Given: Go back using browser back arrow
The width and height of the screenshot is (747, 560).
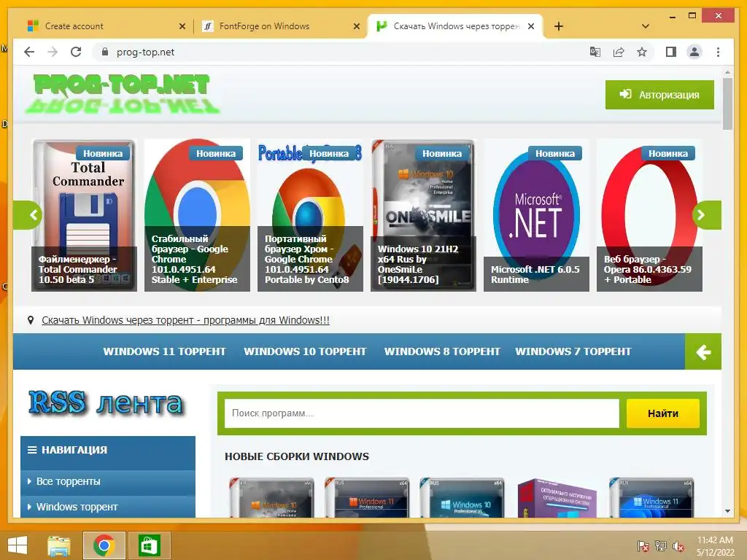Looking at the screenshot, I should [x=29, y=52].
